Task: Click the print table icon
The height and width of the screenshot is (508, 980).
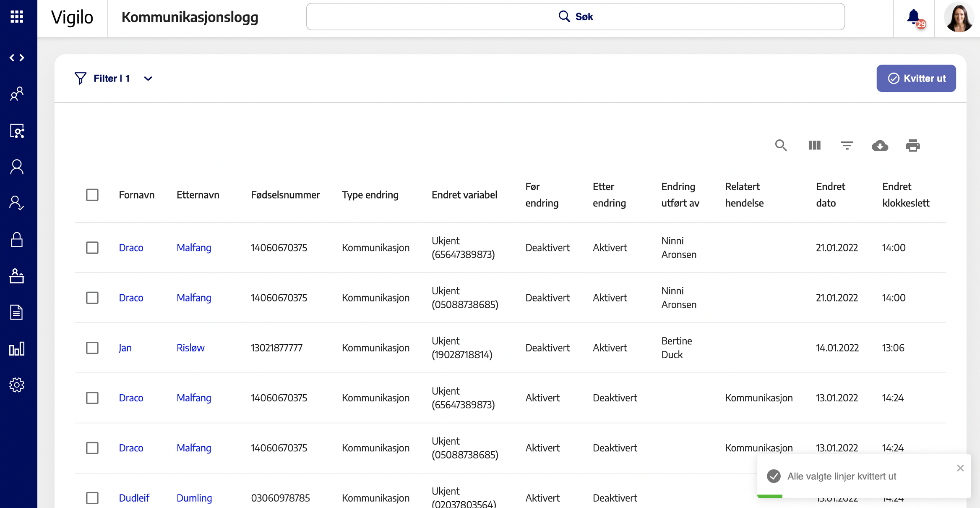Action: [912, 146]
